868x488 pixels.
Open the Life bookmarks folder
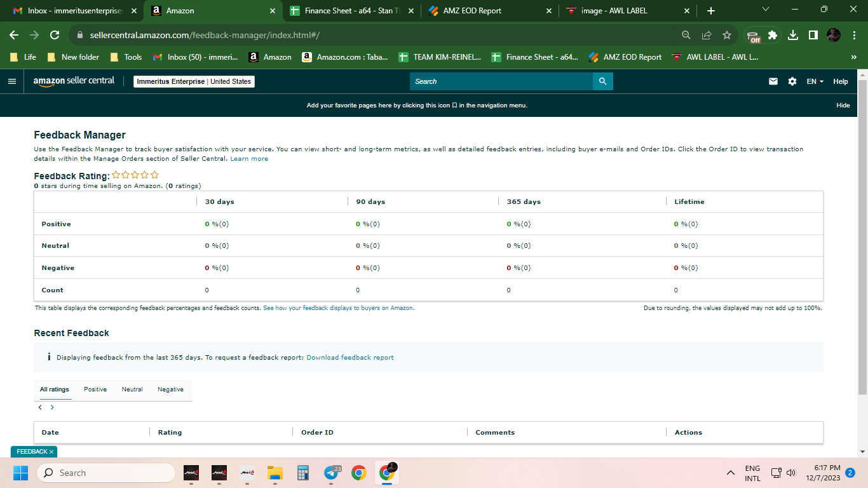click(23, 57)
